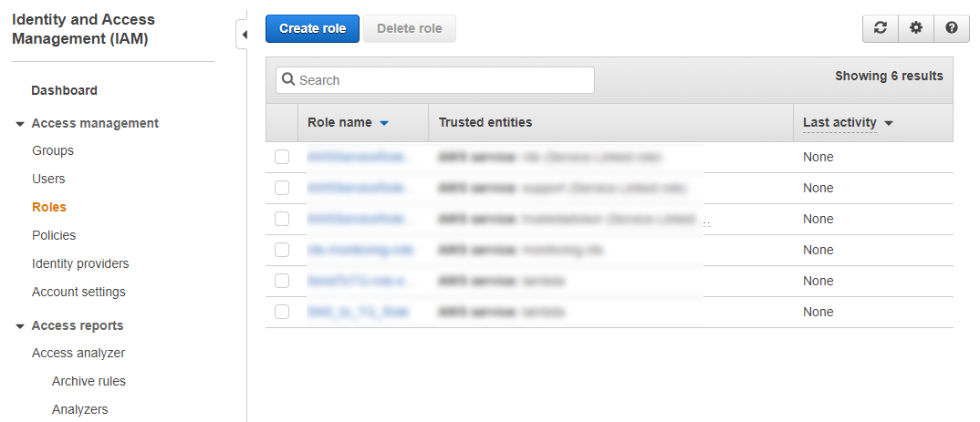Collapse the Access management section
This screenshot has width=980, height=422.
pos(20,124)
